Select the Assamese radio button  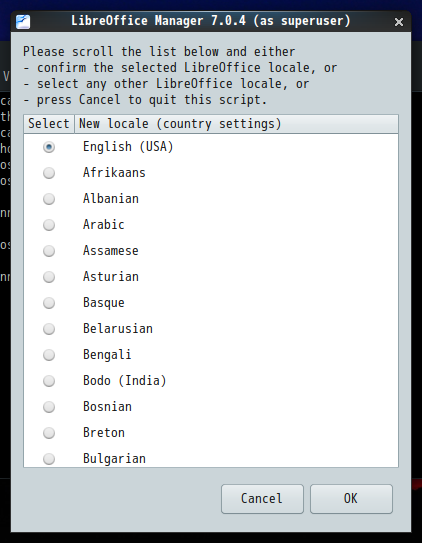point(49,251)
